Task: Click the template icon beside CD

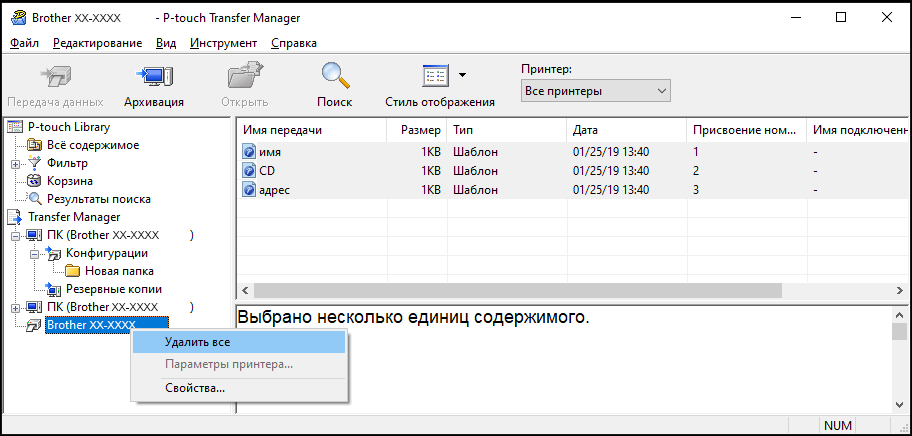Action: click(249, 171)
